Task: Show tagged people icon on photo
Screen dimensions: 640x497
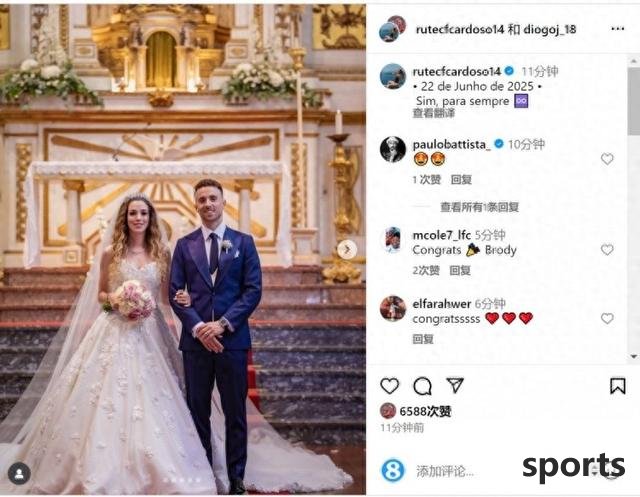Action: point(19,474)
